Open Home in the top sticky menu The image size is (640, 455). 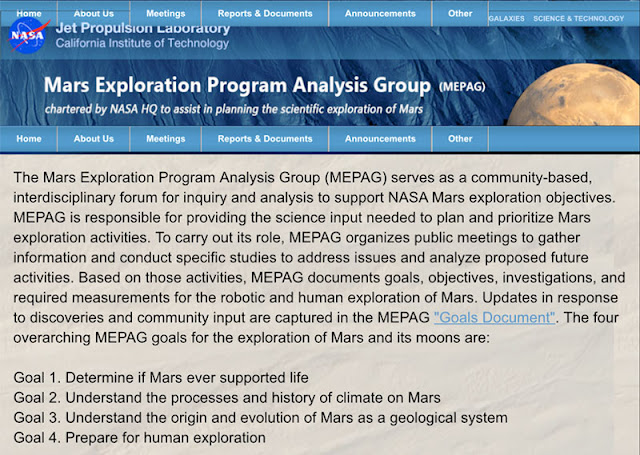tap(29, 13)
